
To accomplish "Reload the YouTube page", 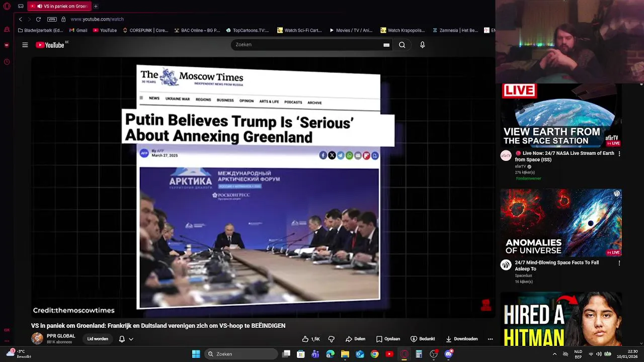I will [x=38, y=19].
